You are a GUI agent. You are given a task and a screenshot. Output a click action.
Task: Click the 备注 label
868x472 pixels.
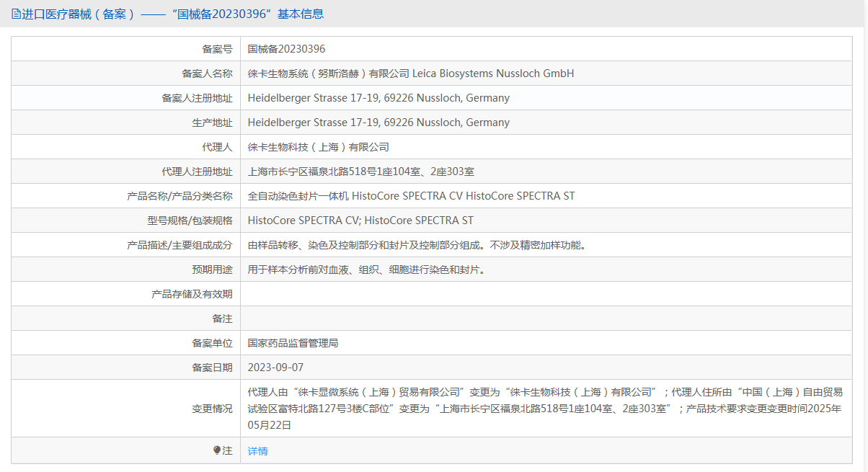222,319
